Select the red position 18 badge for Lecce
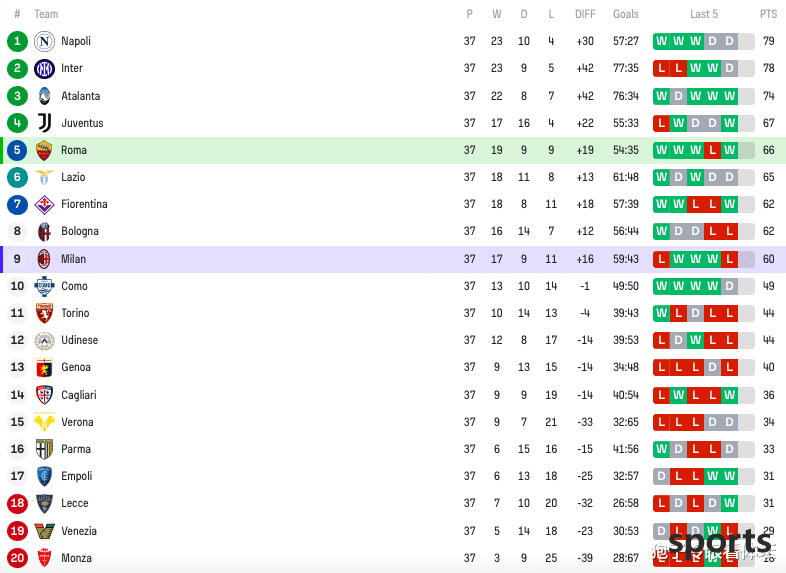786x573 pixels. coord(17,503)
